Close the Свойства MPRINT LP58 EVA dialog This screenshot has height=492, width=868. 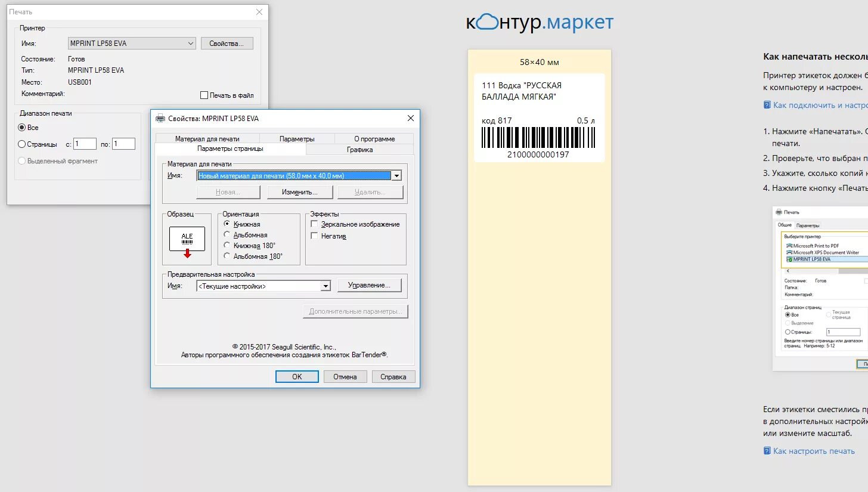point(411,118)
